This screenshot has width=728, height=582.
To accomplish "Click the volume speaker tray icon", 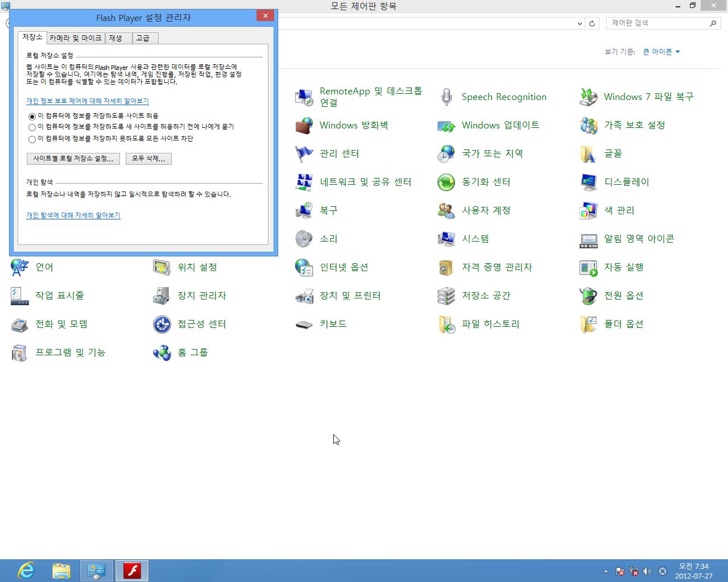I will point(647,571).
